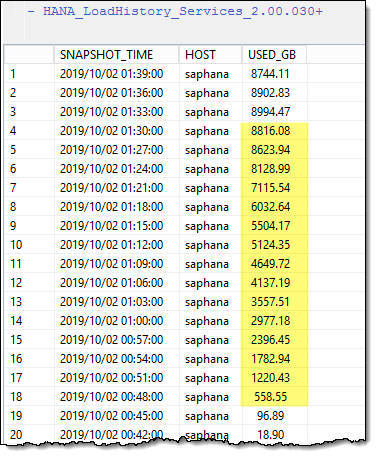Select timestamp 2019/10/02 01:00:00 cell
The width and height of the screenshot is (376, 456).
(117, 321)
